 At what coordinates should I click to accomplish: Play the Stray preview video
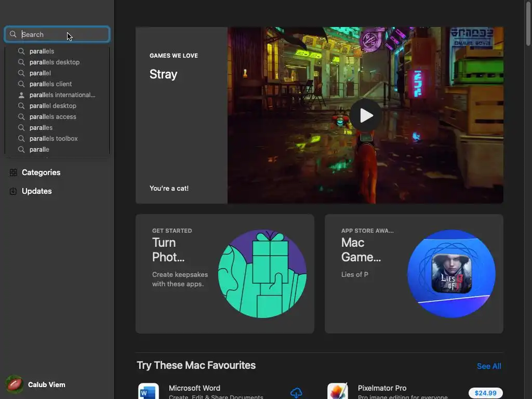tap(365, 115)
